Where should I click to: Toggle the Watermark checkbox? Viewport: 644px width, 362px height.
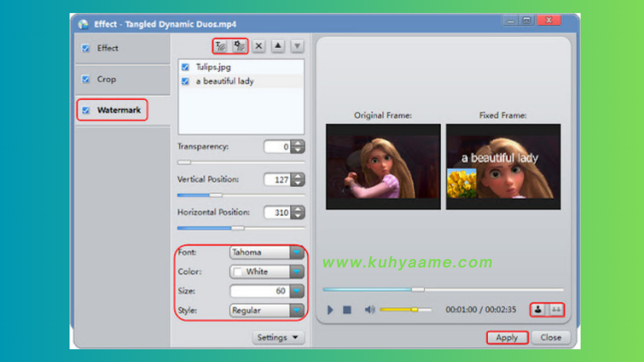[86, 110]
